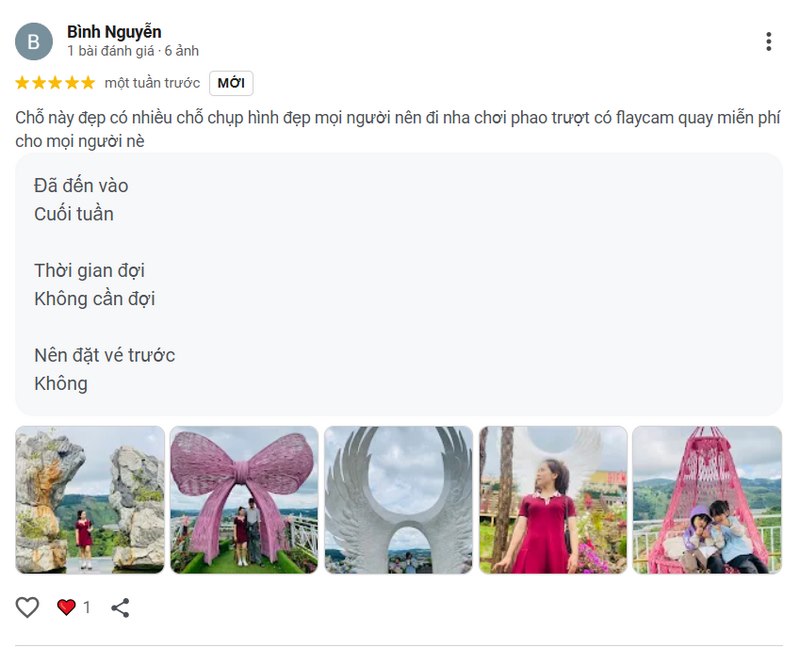Click the review text about phao trượt
Viewport: 800px width, 648px height.
pyautogui.click(x=398, y=129)
